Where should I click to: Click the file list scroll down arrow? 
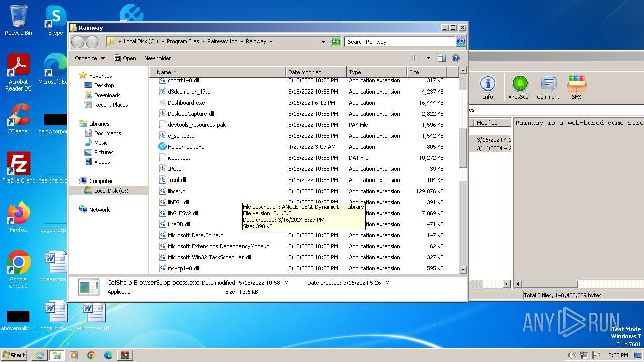point(463,270)
